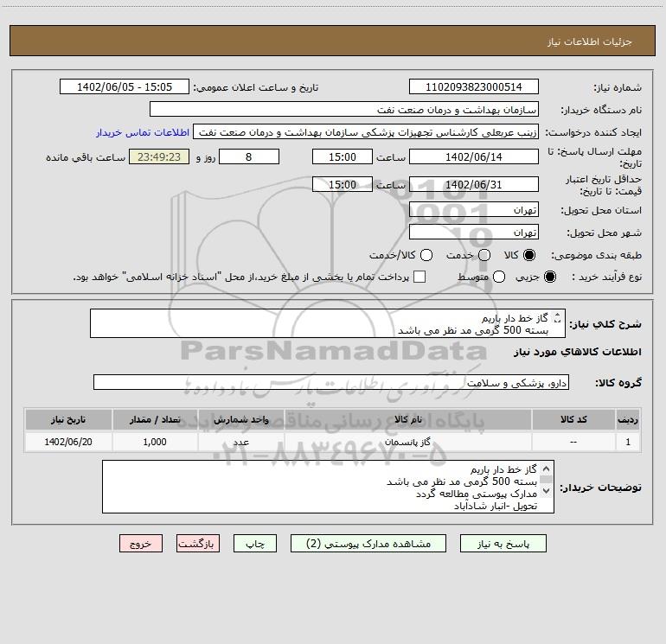
Task: Open مشاهده مدارک پیوستی (2) button
Action: click(368, 544)
